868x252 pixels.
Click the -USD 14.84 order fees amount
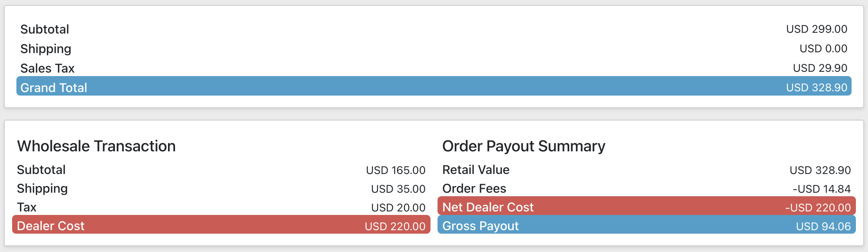(x=822, y=189)
